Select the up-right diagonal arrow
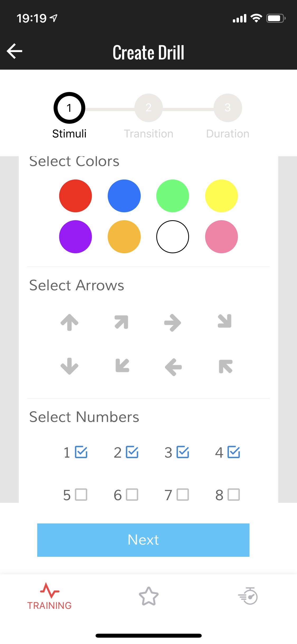Screen dimensions: 297x644 [x=121, y=322]
